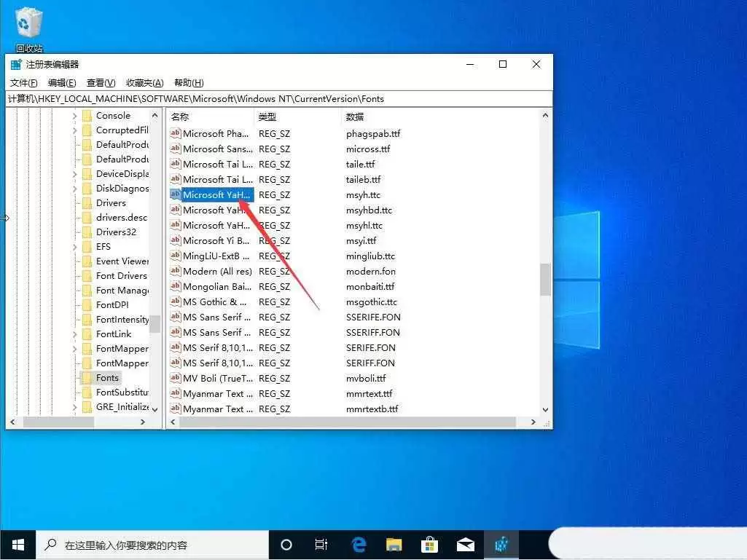
Task: Expand the Console key in the tree
Action: click(x=76, y=115)
